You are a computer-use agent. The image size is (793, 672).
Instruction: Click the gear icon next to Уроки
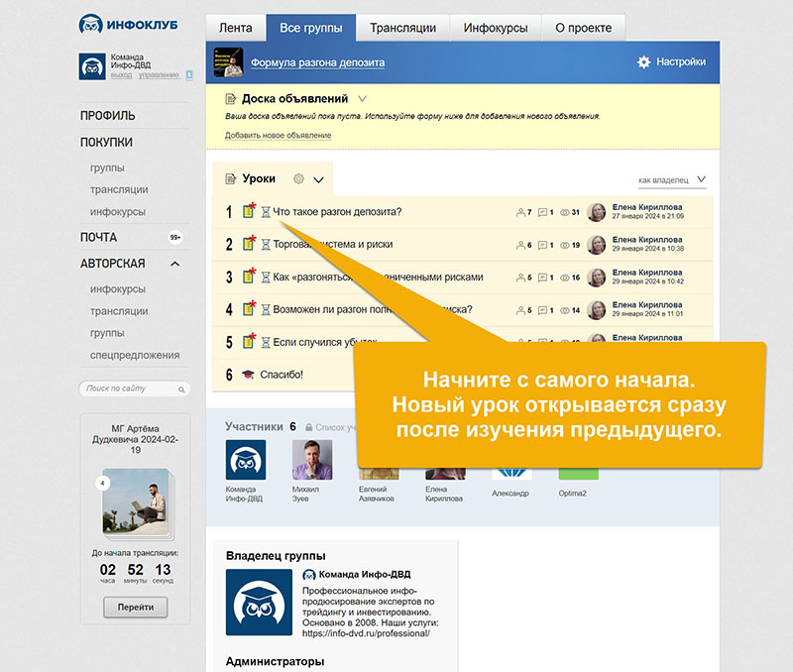click(298, 179)
